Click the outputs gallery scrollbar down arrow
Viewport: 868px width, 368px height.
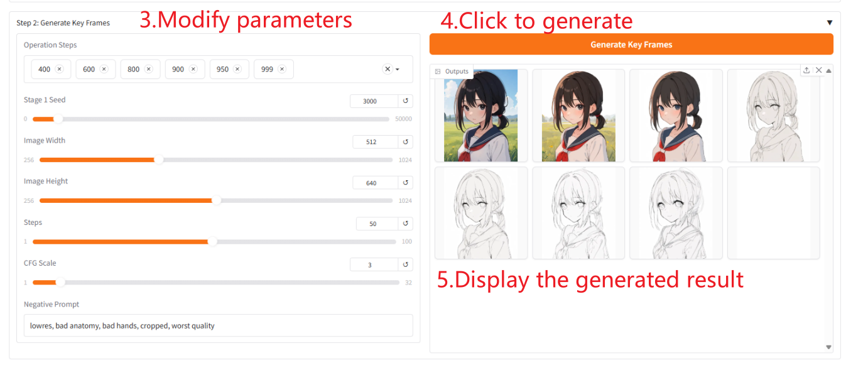pyautogui.click(x=828, y=347)
